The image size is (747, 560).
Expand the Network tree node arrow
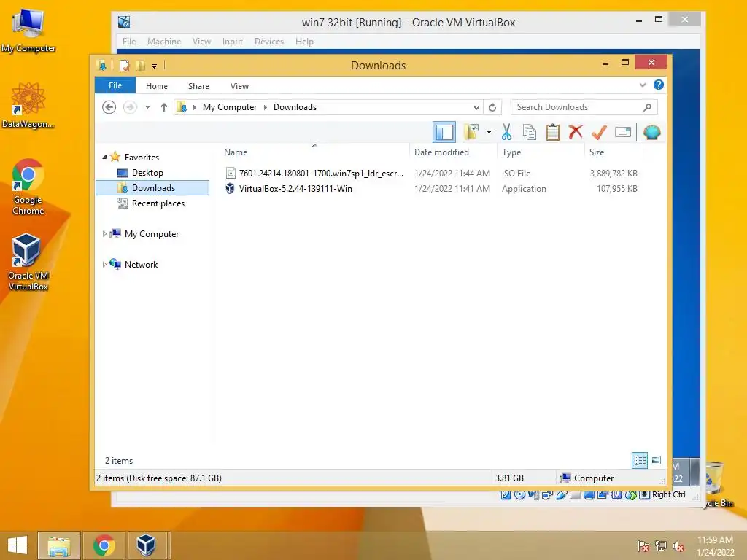pos(104,264)
